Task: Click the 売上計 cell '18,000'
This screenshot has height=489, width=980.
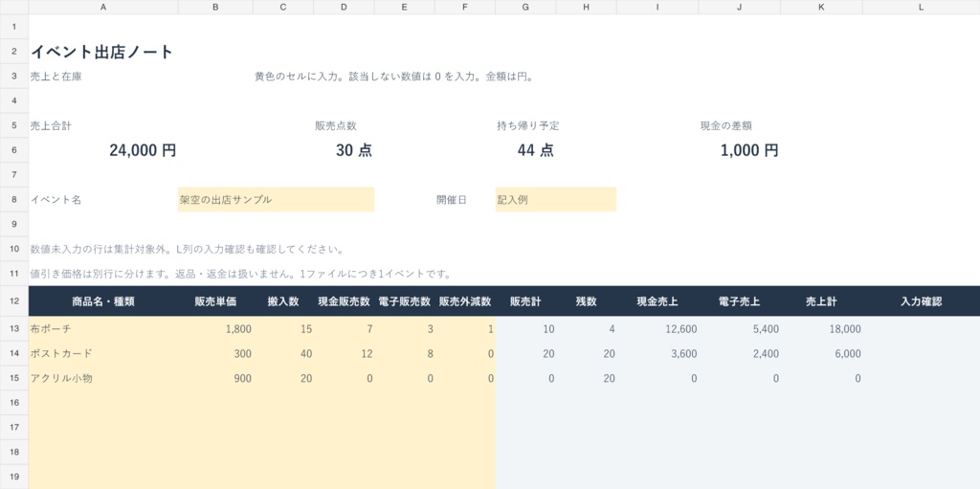Action: [821, 329]
